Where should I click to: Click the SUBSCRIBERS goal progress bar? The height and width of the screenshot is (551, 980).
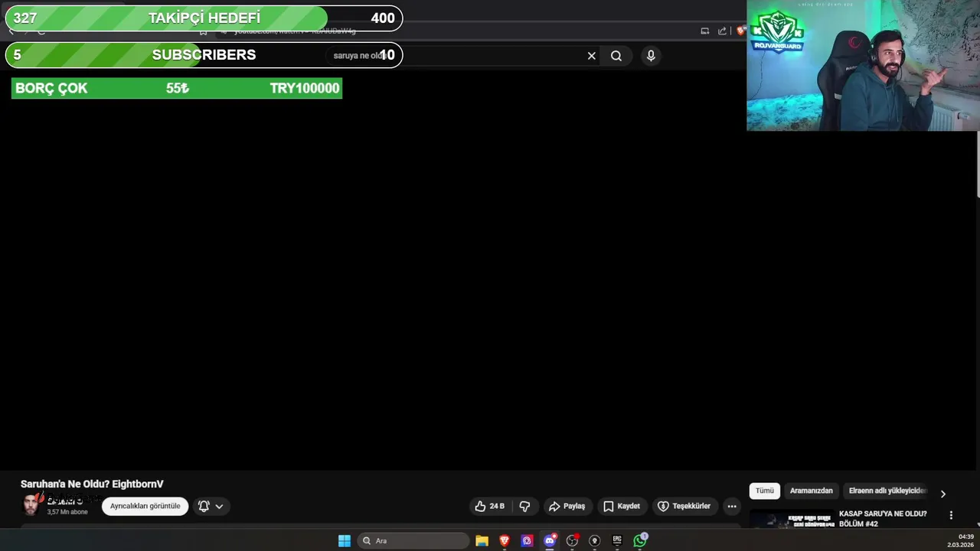(204, 55)
